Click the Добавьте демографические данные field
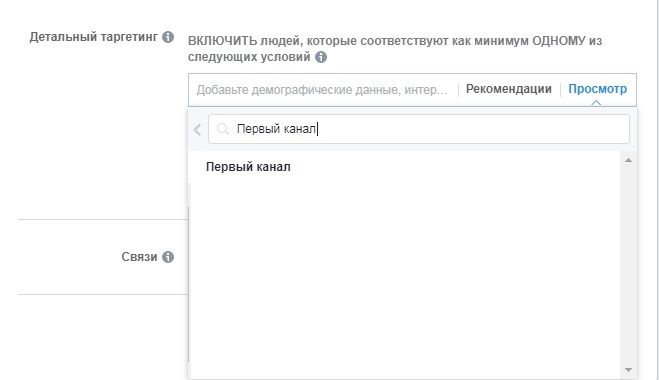659x380 pixels. (322, 90)
